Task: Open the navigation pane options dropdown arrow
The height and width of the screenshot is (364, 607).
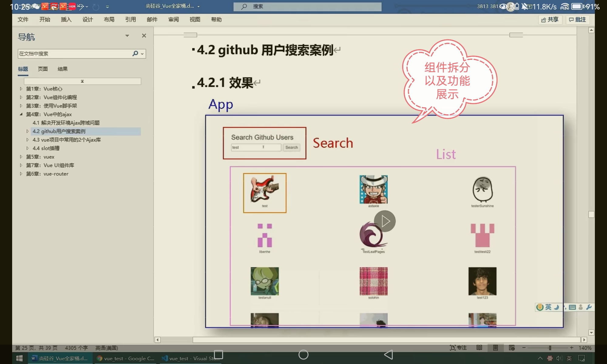Action: click(x=127, y=36)
